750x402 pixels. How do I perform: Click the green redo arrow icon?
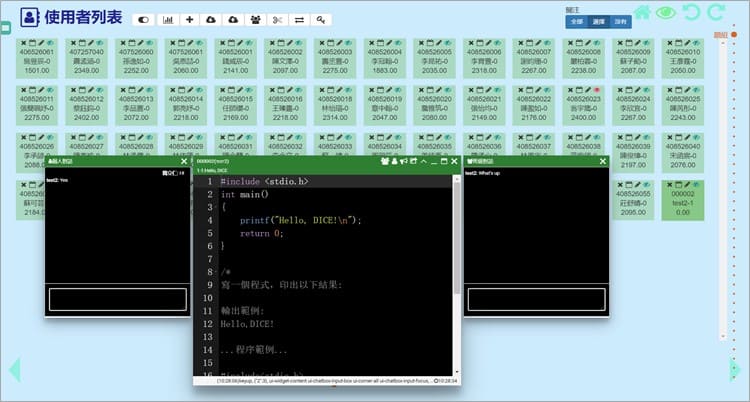[x=715, y=13]
